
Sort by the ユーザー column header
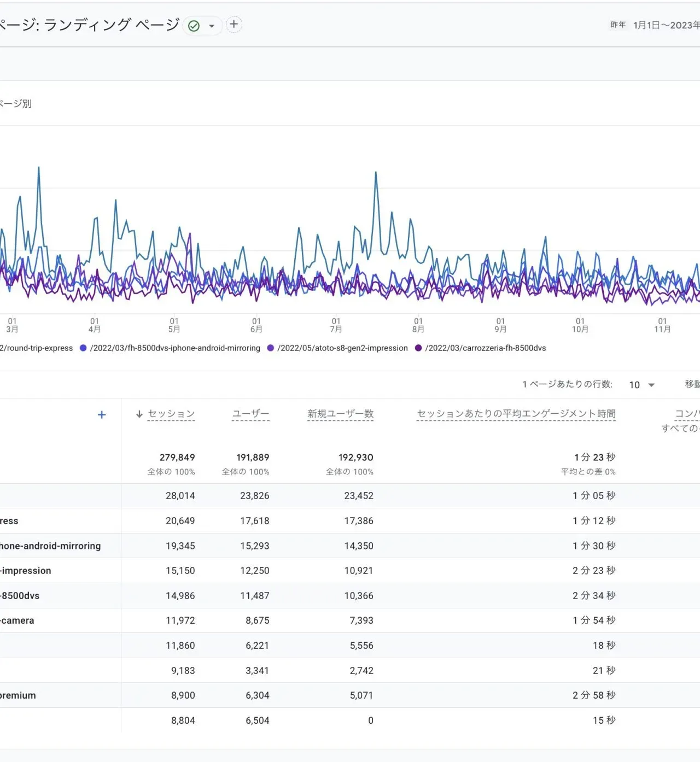pyautogui.click(x=251, y=414)
